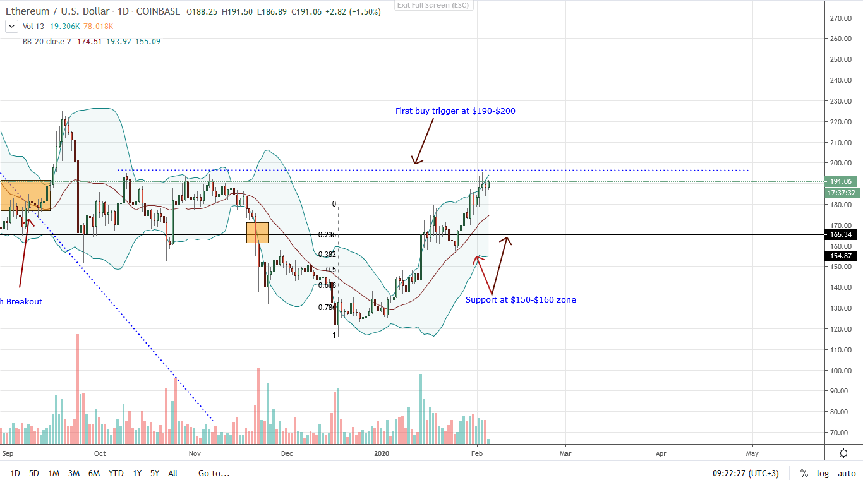This screenshot has height=504, width=863.
Task: Toggle the log scale mode
Action: 823,473
